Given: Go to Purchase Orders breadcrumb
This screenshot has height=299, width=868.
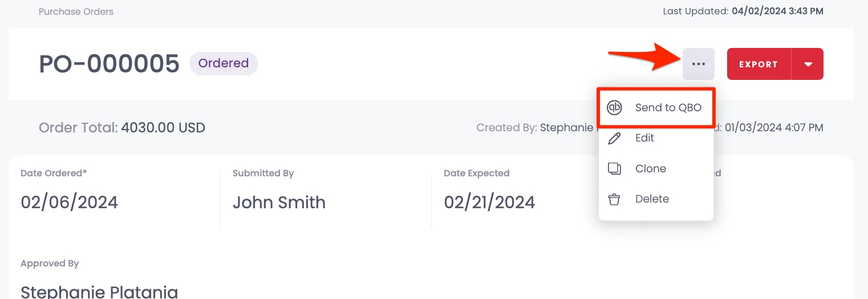Looking at the screenshot, I should click(76, 11).
